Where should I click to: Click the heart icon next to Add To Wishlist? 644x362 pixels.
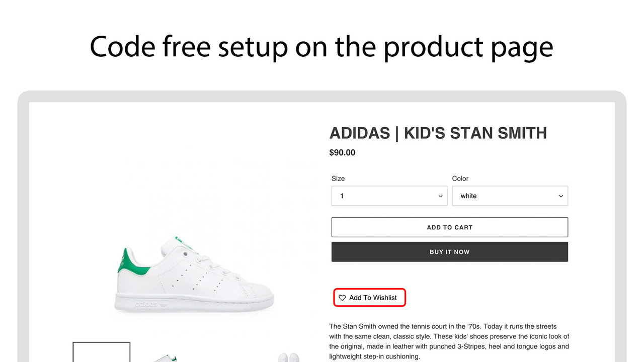click(342, 297)
